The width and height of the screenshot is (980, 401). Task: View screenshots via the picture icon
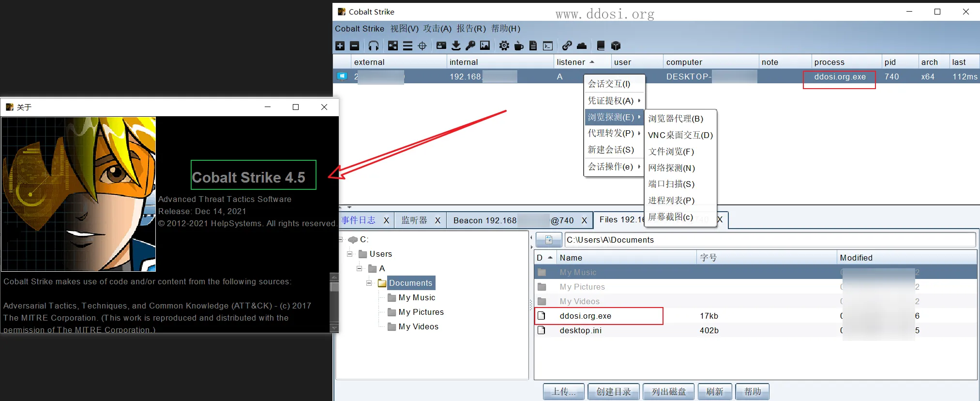(x=485, y=46)
